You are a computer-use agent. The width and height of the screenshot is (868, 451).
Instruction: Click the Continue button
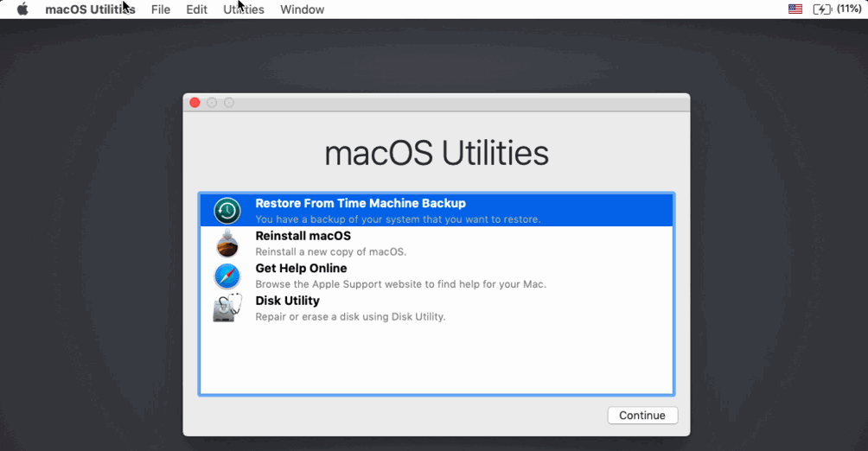click(642, 416)
